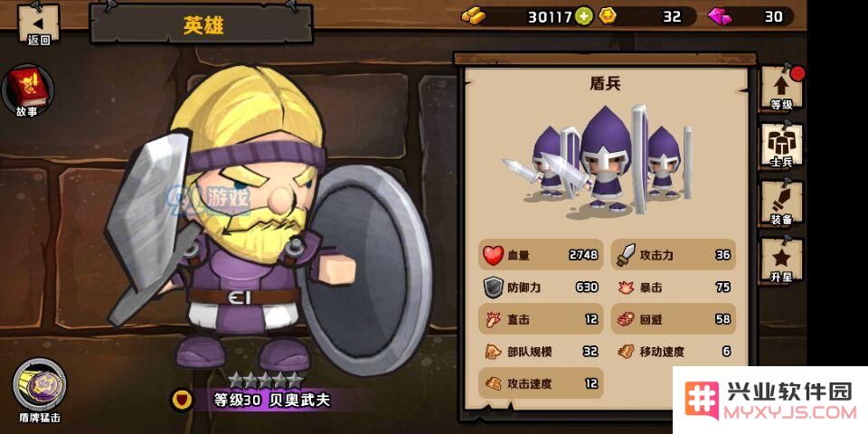The width and height of the screenshot is (868, 434).
Task: Select the 攻击力 attack stat row
Action: [x=673, y=255]
